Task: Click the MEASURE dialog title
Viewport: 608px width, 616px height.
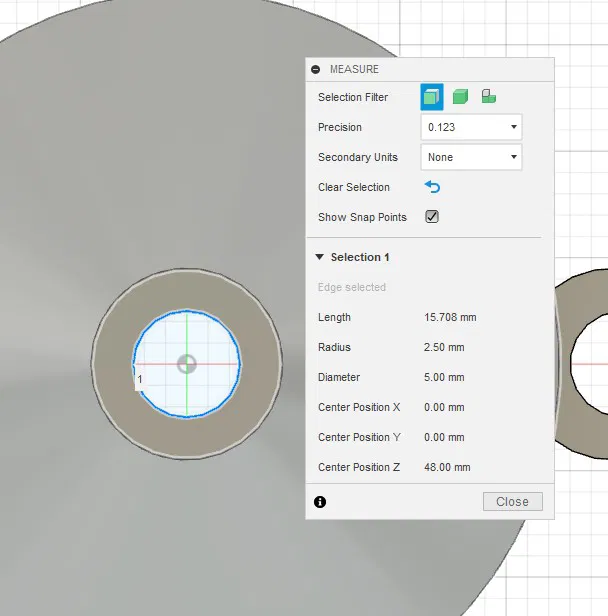Action: [x=354, y=70]
